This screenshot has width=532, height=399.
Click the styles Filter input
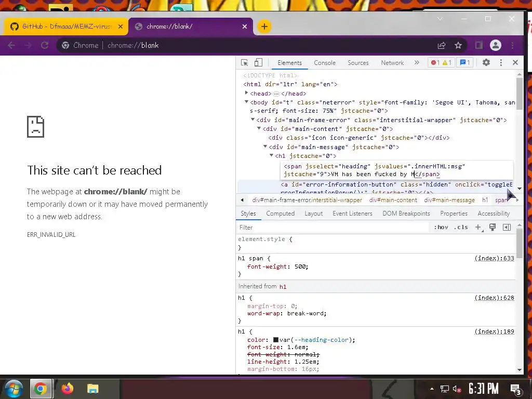(x=332, y=228)
